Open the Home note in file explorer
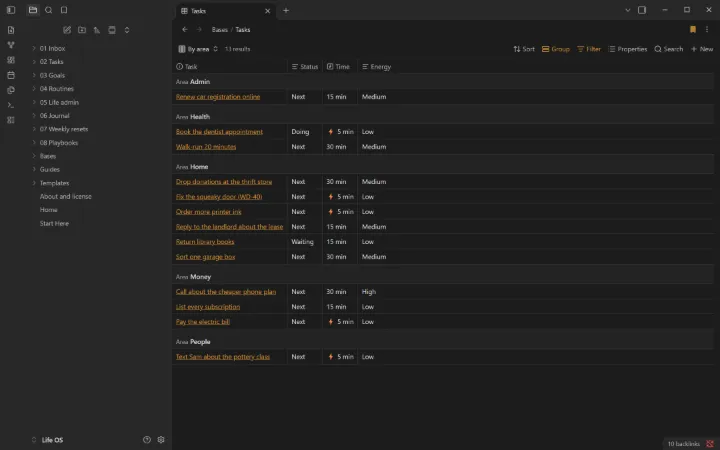 [49, 210]
